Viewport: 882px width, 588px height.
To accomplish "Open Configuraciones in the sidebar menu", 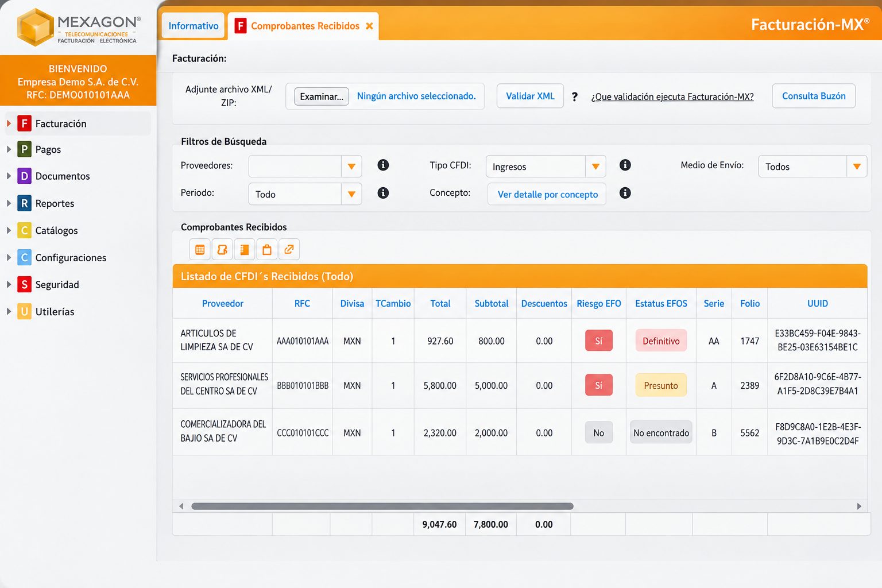I will (71, 258).
